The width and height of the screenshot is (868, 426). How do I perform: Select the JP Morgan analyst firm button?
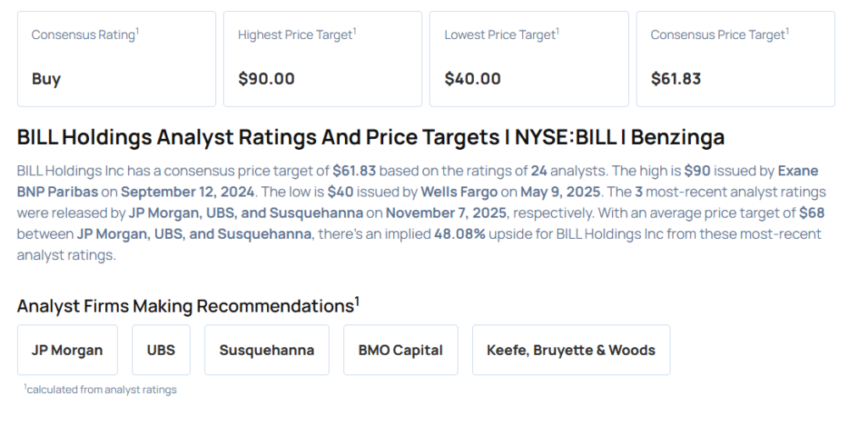click(67, 350)
